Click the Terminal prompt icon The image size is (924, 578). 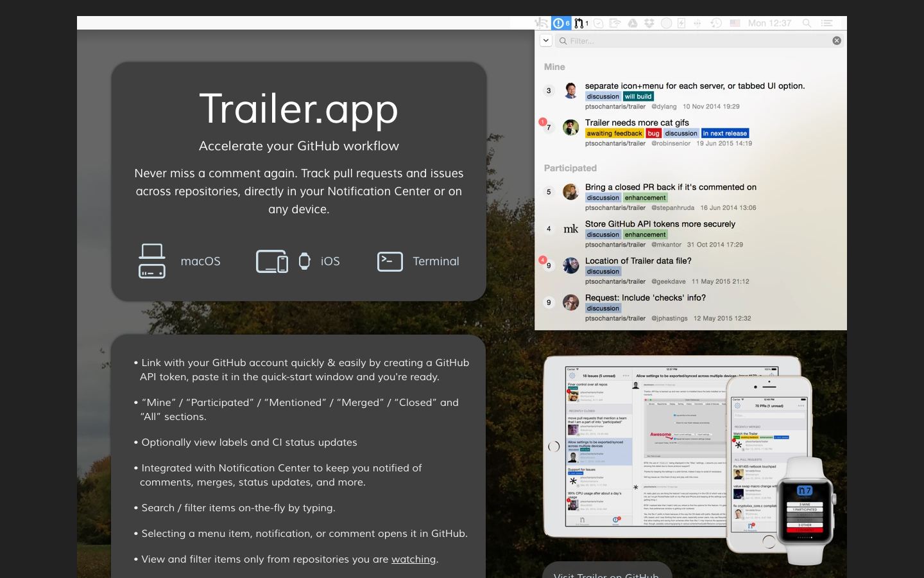pyautogui.click(x=390, y=261)
